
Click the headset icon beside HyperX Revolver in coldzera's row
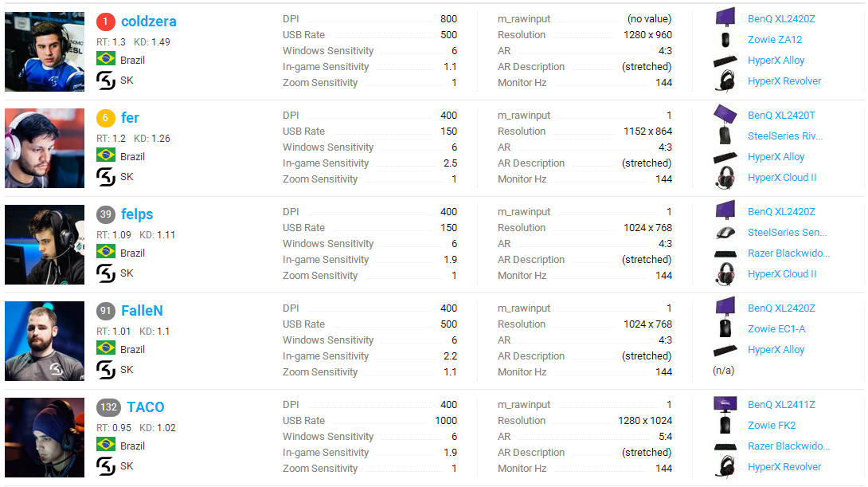pos(725,81)
